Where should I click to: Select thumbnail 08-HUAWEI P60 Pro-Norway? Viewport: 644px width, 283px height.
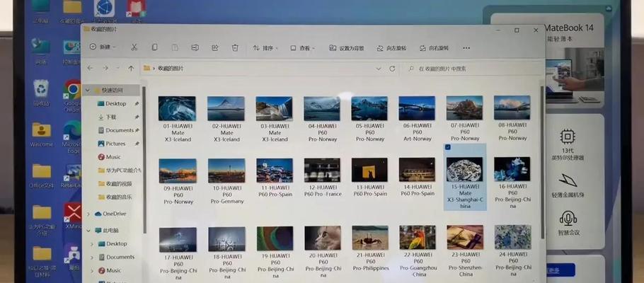point(512,108)
